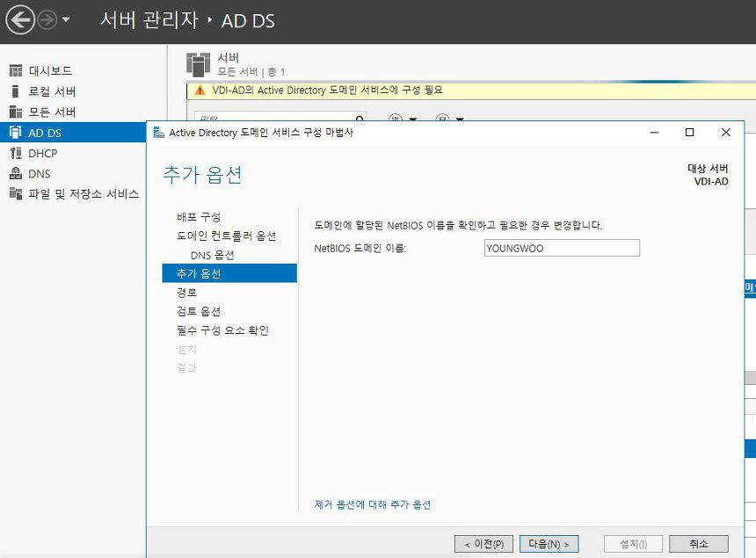Click the NetBIOS domain name field YOUNGWOO
The height and width of the screenshot is (558, 756).
click(562, 248)
